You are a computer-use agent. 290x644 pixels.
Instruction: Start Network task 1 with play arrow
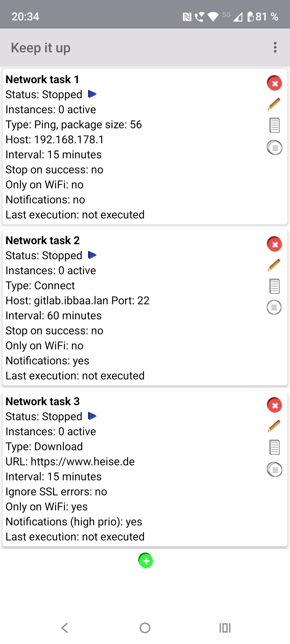pos(92,94)
